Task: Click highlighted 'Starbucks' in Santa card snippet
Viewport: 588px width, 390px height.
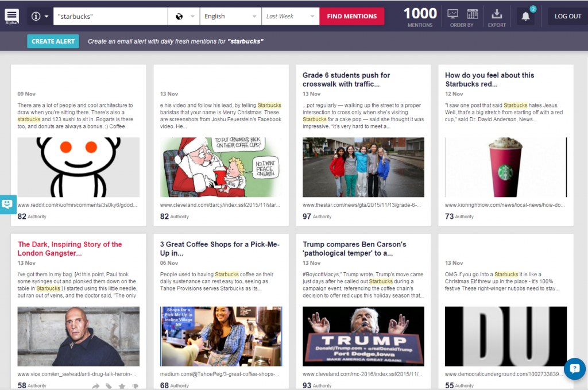Action: point(269,105)
